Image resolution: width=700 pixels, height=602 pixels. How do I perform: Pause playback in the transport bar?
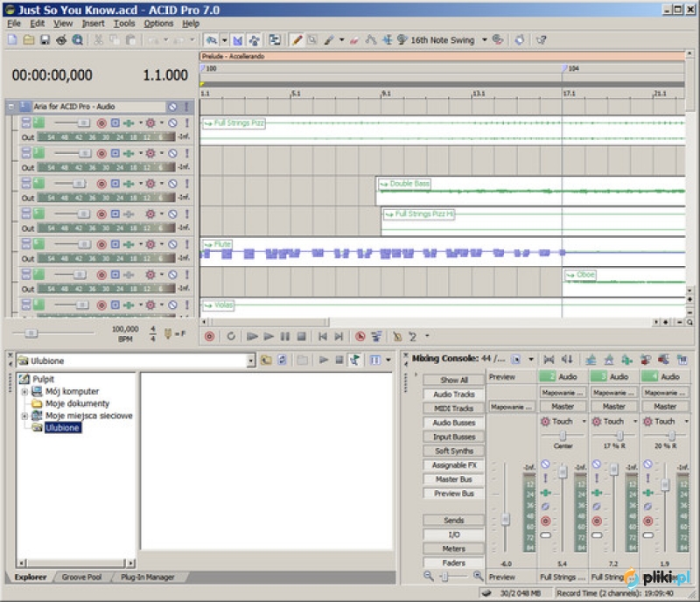click(x=285, y=336)
